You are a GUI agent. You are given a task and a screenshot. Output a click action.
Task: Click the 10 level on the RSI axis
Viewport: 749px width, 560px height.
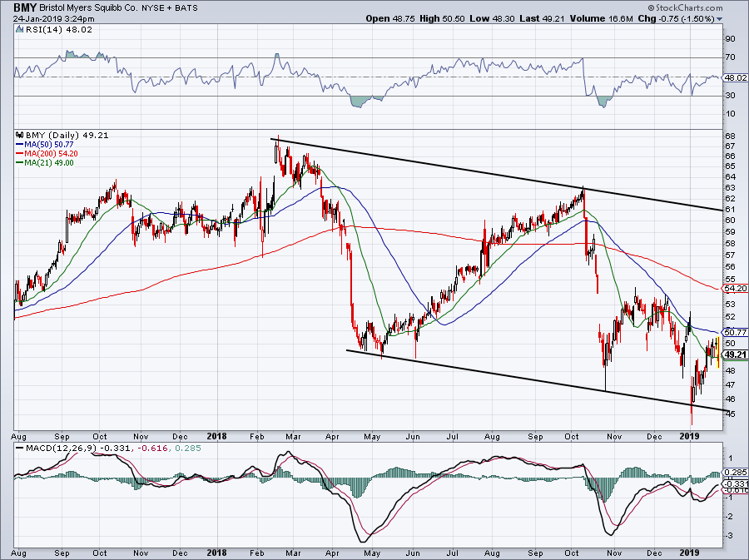click(x=731, y=114)
